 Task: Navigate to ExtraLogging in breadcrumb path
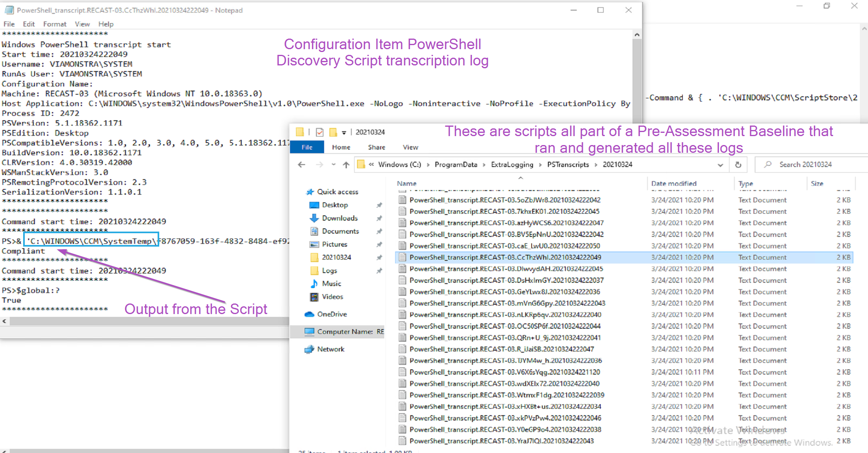coord(512,165)
